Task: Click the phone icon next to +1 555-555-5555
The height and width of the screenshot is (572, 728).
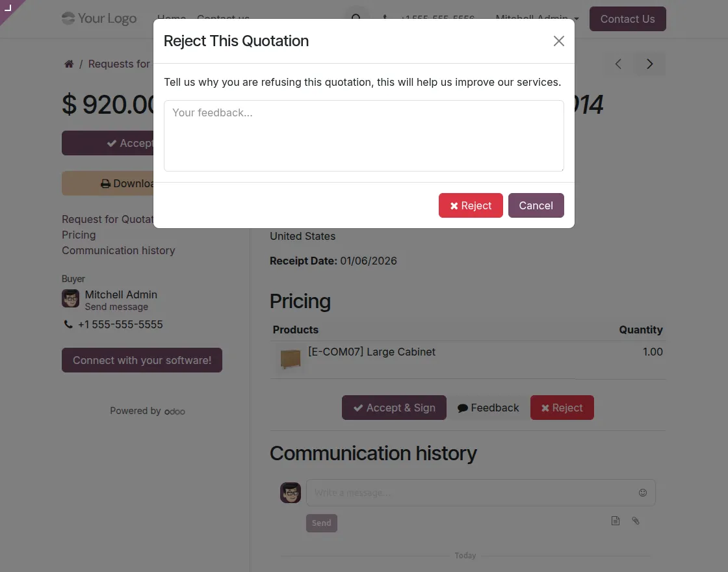Action: [x=68, y=324]
